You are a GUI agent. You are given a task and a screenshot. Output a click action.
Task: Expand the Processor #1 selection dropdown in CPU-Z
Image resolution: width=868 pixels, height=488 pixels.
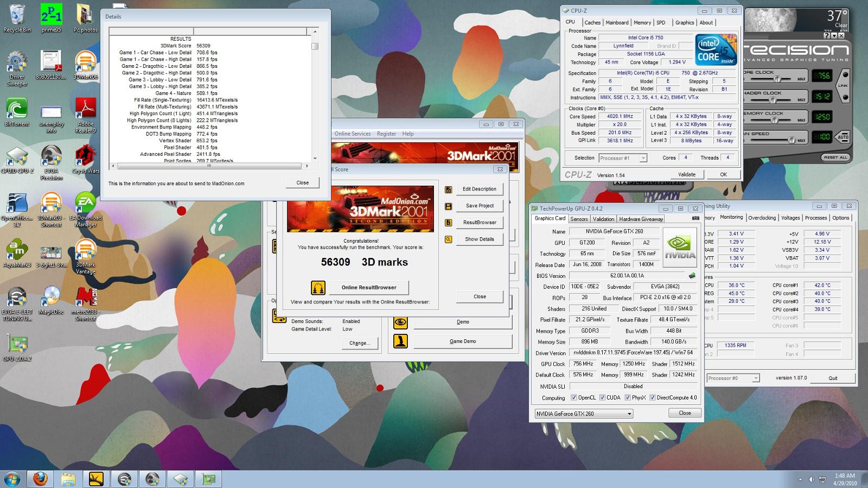(623, 158)
